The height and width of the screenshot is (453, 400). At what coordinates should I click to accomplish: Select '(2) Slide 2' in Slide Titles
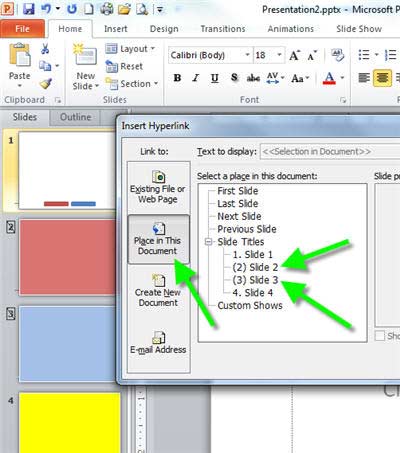255,267
